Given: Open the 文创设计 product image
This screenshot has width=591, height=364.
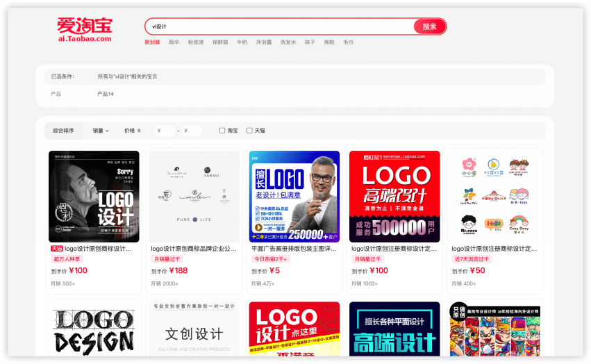Looking at the screenshot, I should (x=194, y=329).
